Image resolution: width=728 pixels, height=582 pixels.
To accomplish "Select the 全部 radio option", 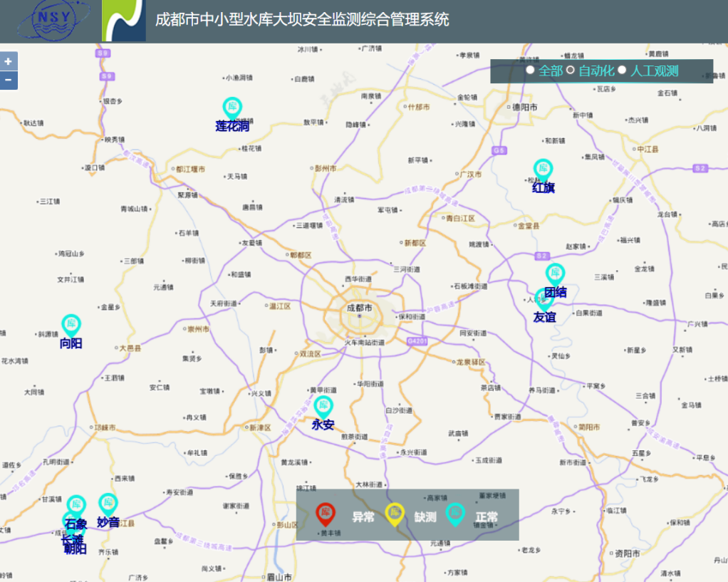I will (530, 70).
